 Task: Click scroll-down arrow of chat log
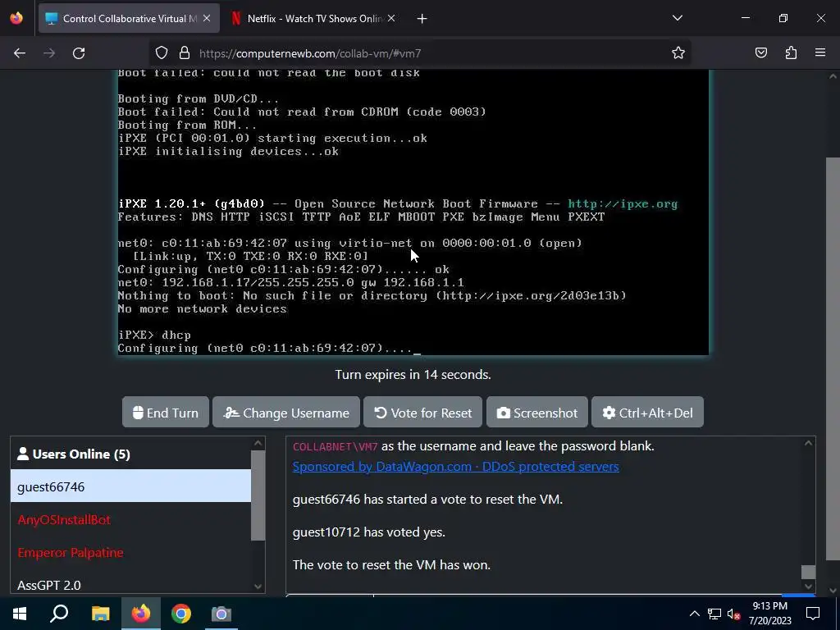pyautogui.click(x=808, y=587)
